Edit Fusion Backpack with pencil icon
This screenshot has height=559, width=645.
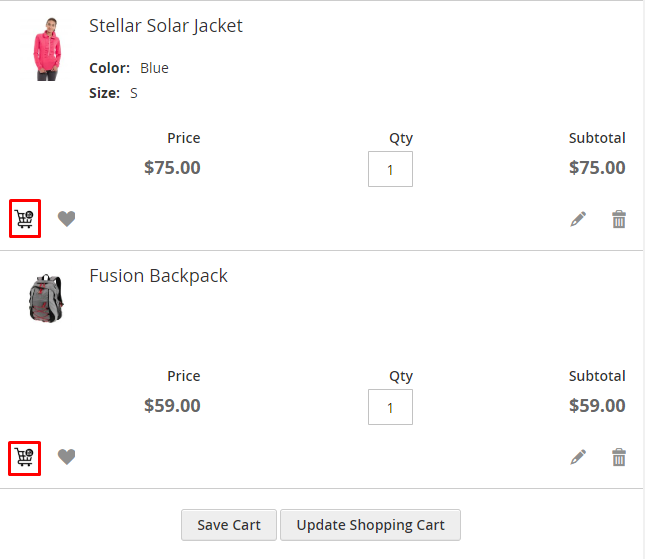pyautogui.click(x=578, y=457)
